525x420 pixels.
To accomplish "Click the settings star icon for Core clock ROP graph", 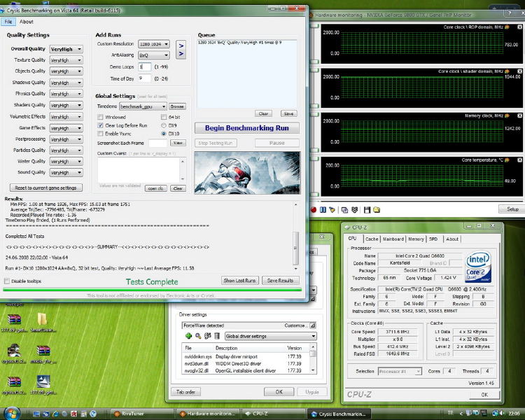I will point(507,27).
